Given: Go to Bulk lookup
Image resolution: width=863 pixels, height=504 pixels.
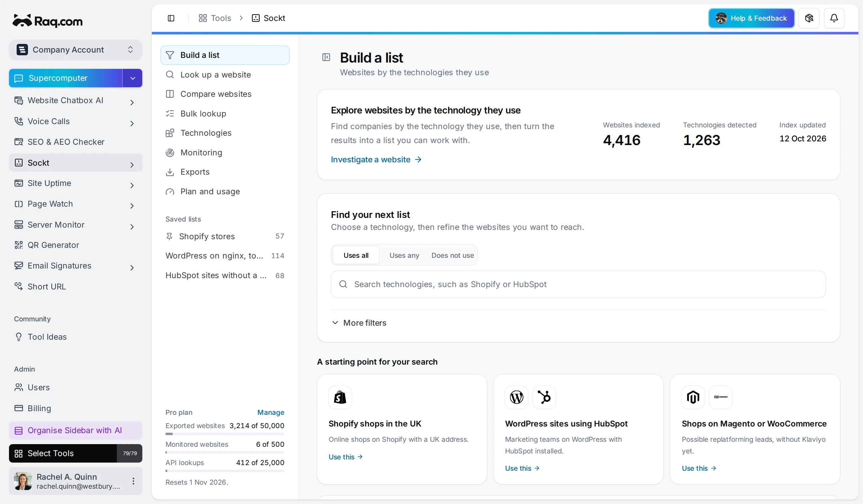Looking at the screenshot, I should pyautogui.click(x=225, y=113).
